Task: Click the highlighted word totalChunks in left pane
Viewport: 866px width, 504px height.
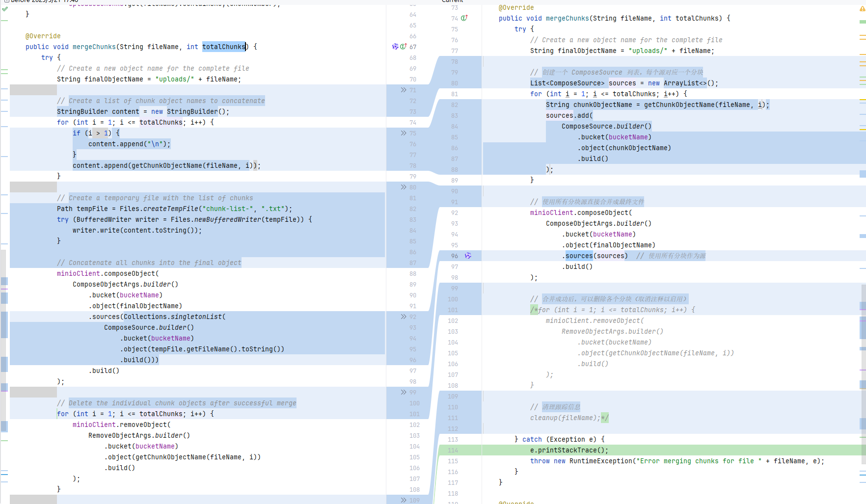Action: 224,47
